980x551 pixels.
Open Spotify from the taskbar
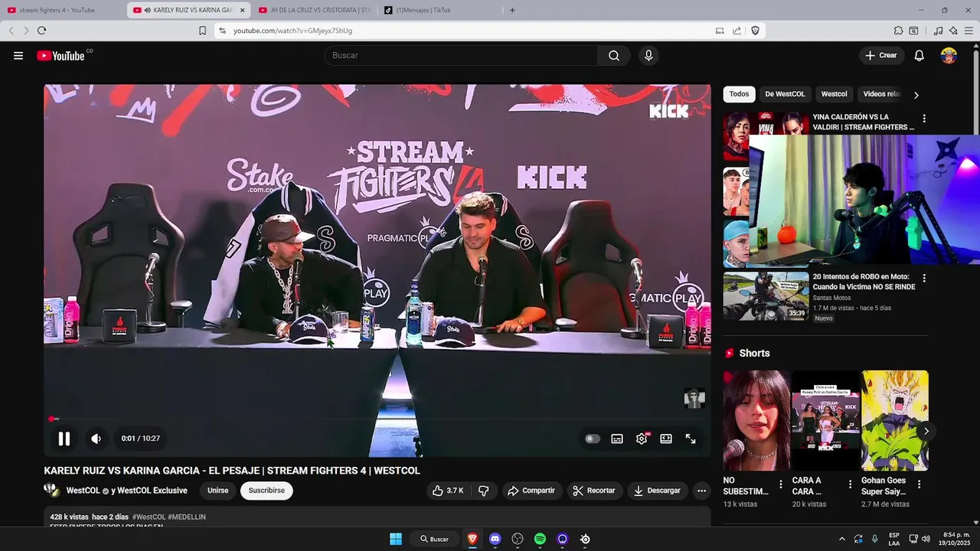point(540,539)
